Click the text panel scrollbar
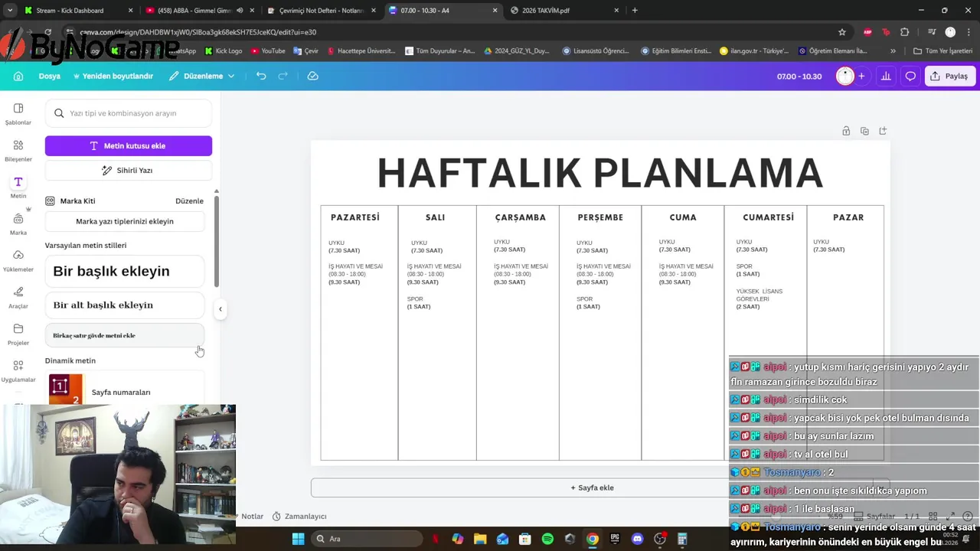980x551 pixels. coord(216,241)
